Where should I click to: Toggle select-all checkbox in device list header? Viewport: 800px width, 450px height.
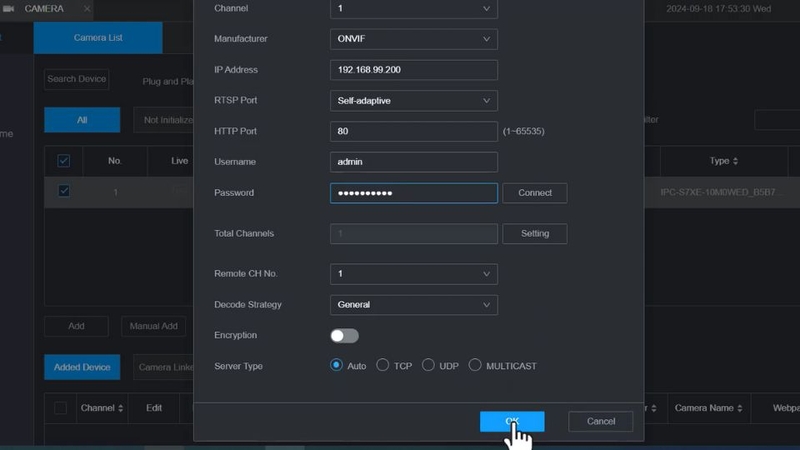(x=64, y=161)
